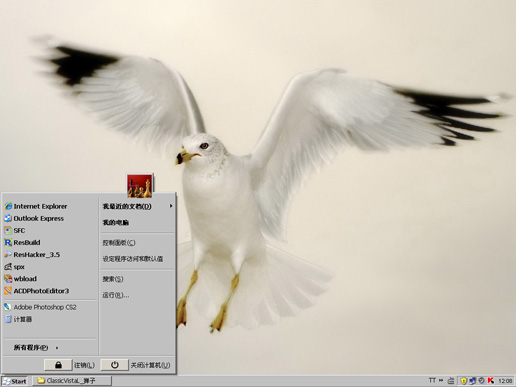
Task: Launch Outlook Express
Action: [x=49, y=218]
